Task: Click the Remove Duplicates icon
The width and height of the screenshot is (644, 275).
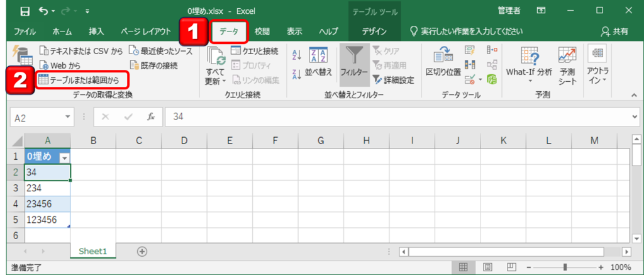Action: pyautogui.click(x=469, y=65)
